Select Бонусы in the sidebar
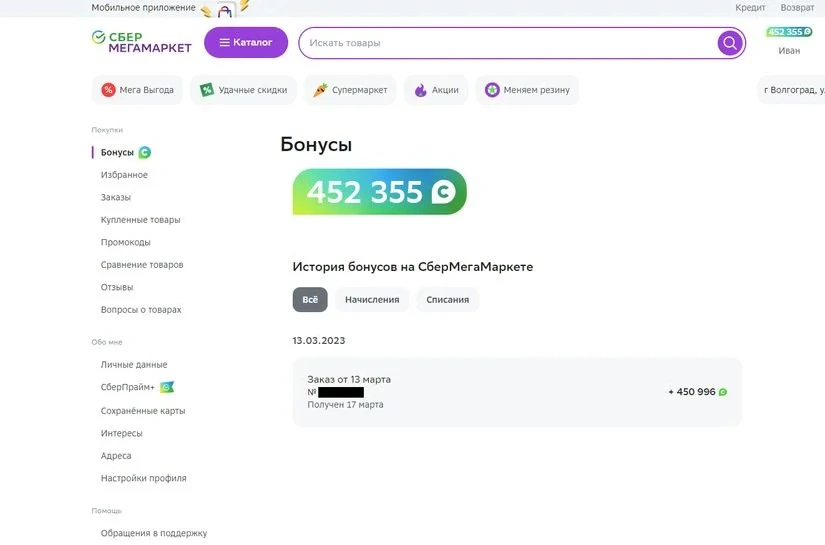 coord(117,152)
